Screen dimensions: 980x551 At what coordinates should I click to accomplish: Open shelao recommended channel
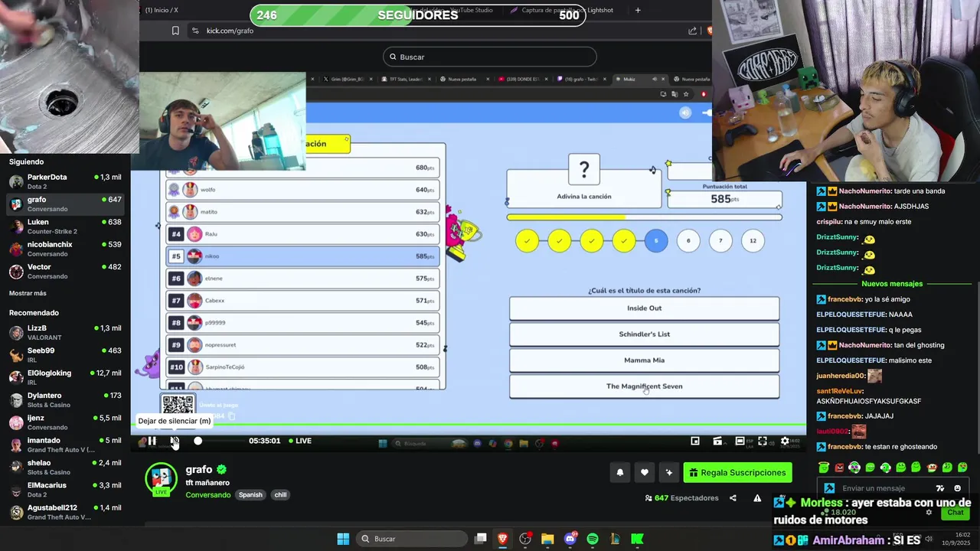coord(65,467)
